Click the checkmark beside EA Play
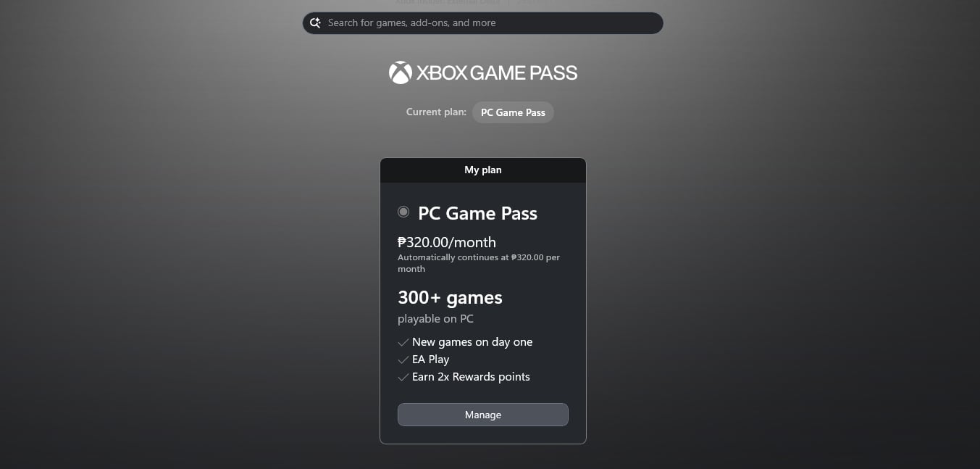The image size is (980, 469). pos(403,360)
